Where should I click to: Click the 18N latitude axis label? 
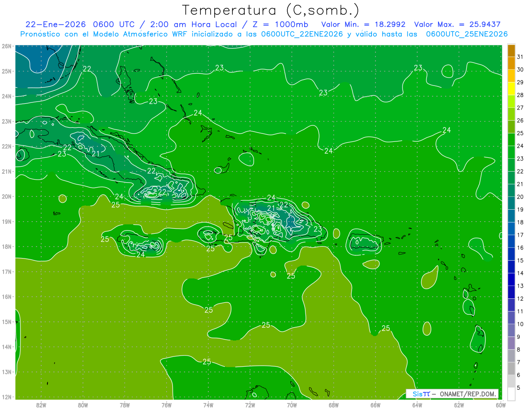7,247
